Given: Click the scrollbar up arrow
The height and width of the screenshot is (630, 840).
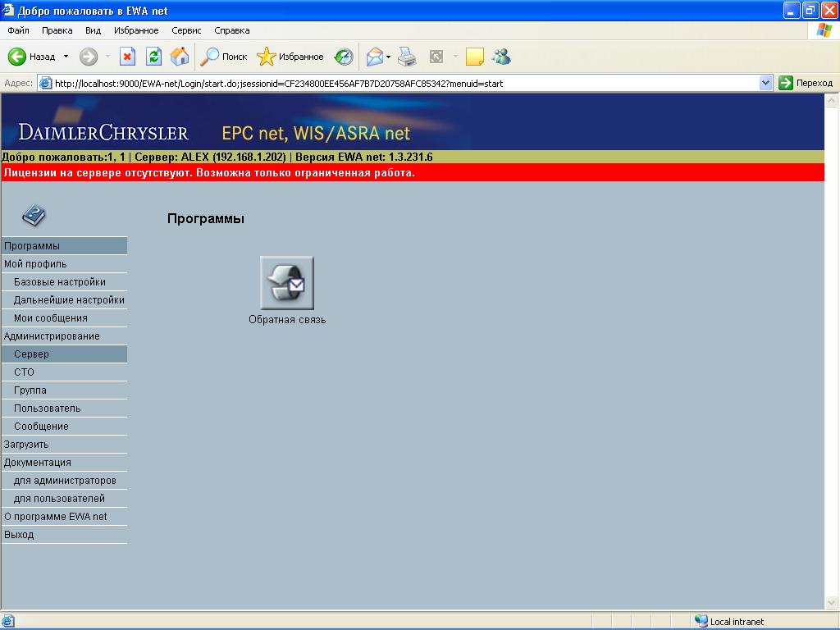Looking at the screenshot, I should pos(832,100).
